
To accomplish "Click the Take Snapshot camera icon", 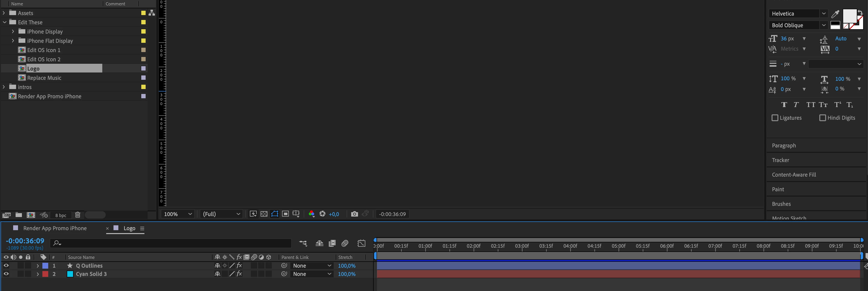I will tap(354, 214).
